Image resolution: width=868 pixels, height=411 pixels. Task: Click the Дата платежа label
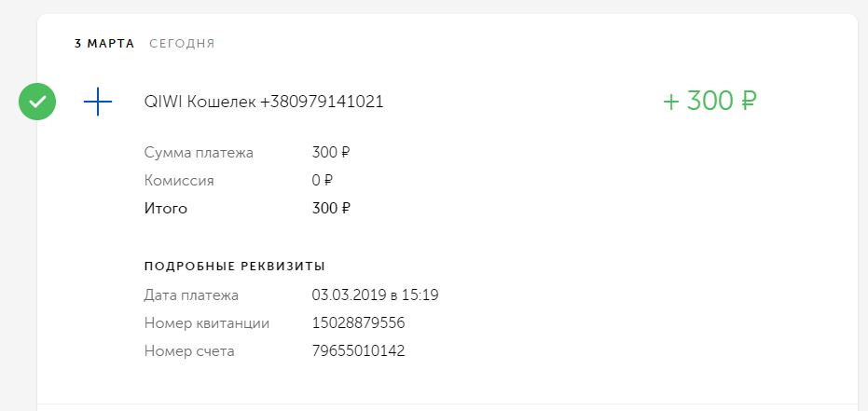point(191,295)
